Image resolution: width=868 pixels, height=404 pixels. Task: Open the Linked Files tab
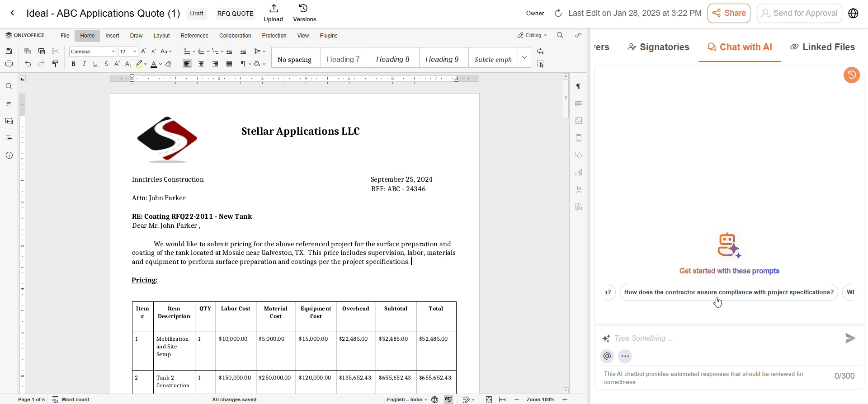pyautogui.click(x=823, y=47)
